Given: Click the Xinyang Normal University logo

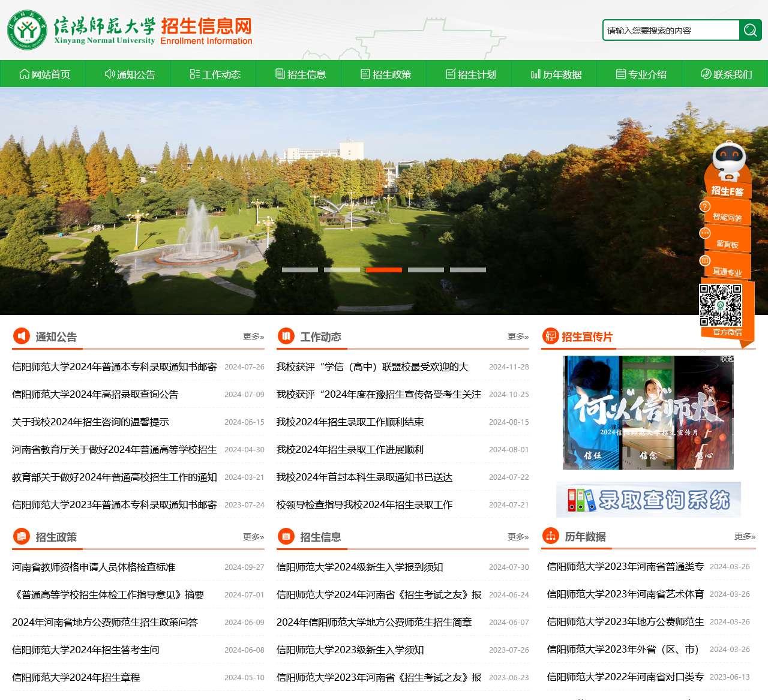Looking at the screenshot, I should tap(27, 30).
